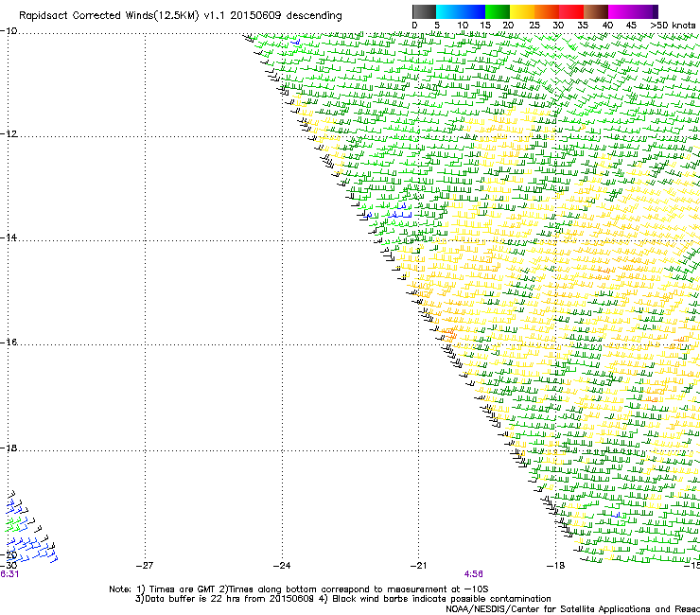Click the legend label '35'
Screen dimensions: 700x615
point(583,26)
